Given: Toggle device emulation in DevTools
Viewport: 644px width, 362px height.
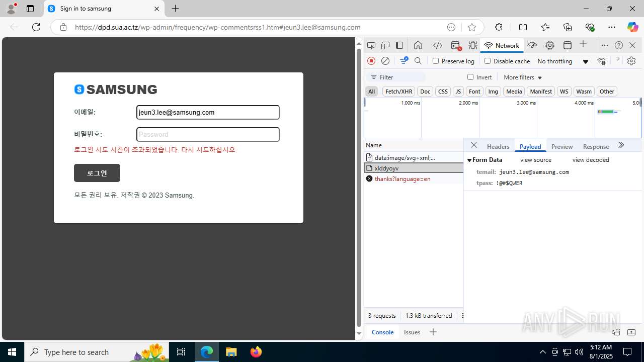Looking at the screenshot, I should point(385,45).
